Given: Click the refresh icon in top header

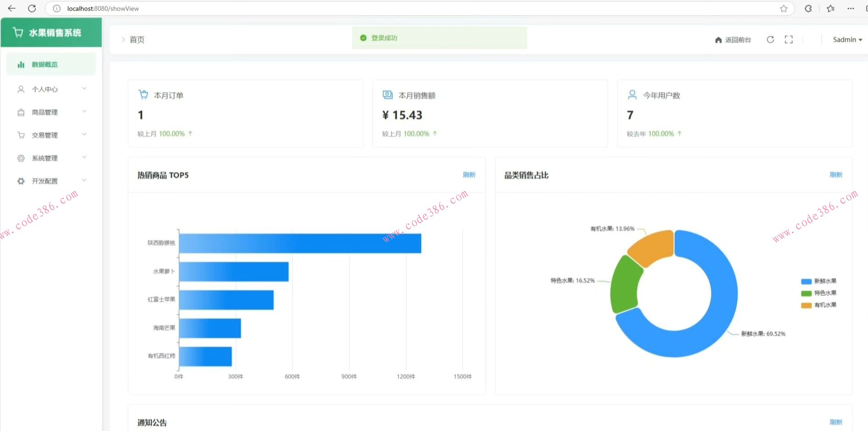Looking at the screenshot, I should coord(770,40).
